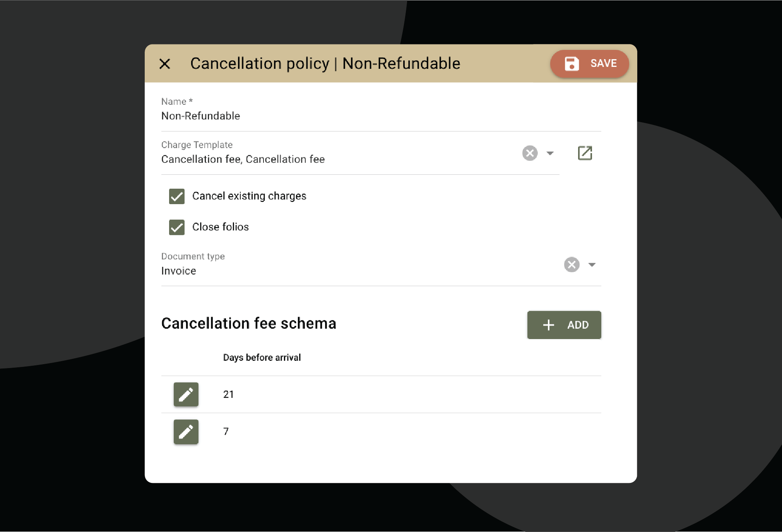Expand the Charge Template dropdown
Screen dimensions: 782x532
tap(550, 153)
